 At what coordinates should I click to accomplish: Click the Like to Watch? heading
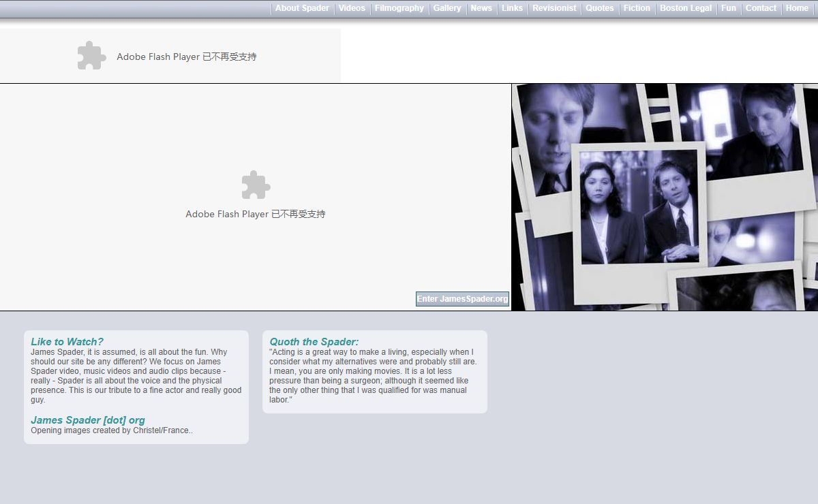67,342
